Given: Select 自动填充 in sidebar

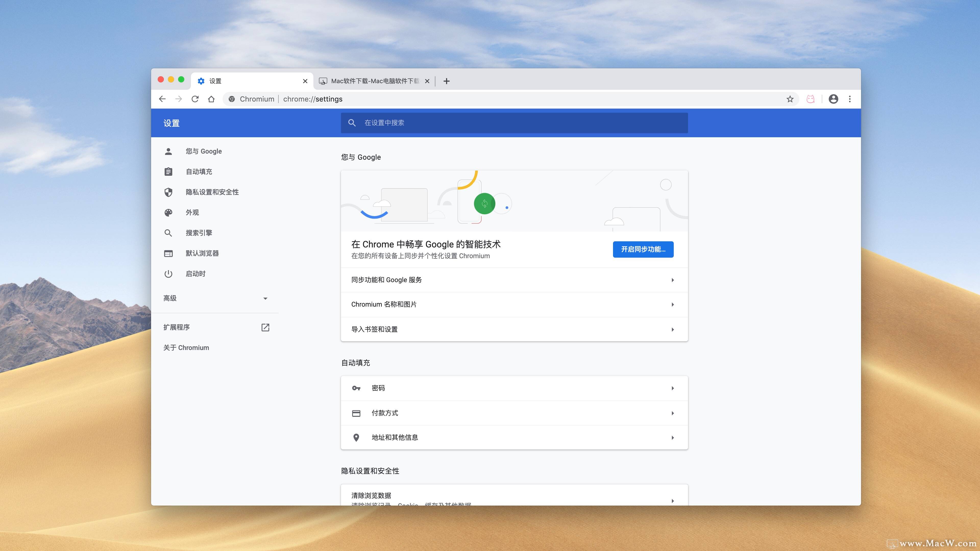Looking at the screenshot, I should [199, 171].
